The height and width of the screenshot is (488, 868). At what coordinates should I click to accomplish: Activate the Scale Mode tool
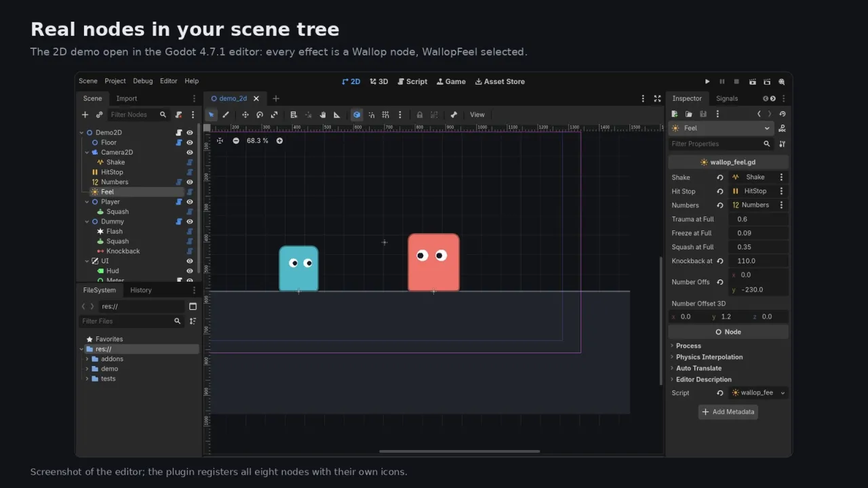[274, 115]
